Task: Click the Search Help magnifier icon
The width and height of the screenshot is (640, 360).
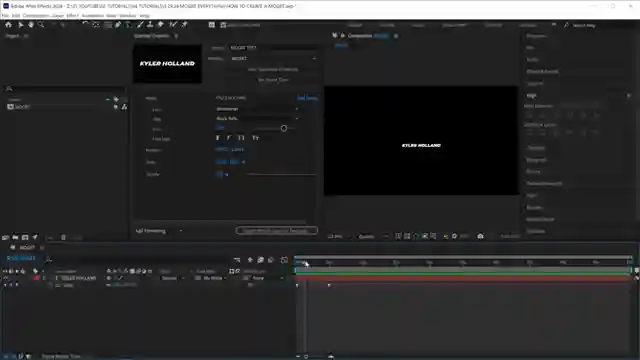Action: coord(566,25)
